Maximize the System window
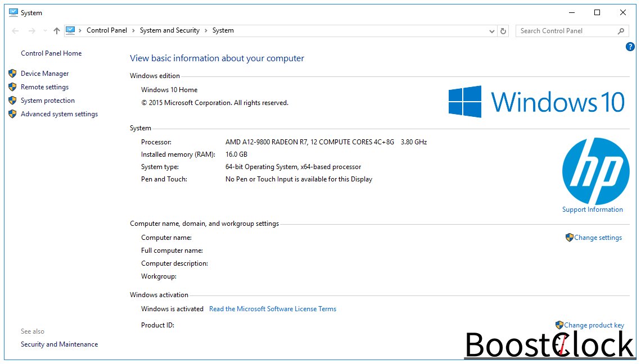The height and width of the screenshot is (364, 641). coord(597,13)
